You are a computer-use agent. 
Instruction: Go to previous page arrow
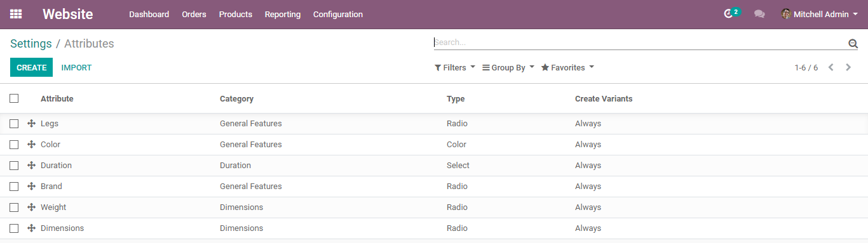(x=831, y=67)
